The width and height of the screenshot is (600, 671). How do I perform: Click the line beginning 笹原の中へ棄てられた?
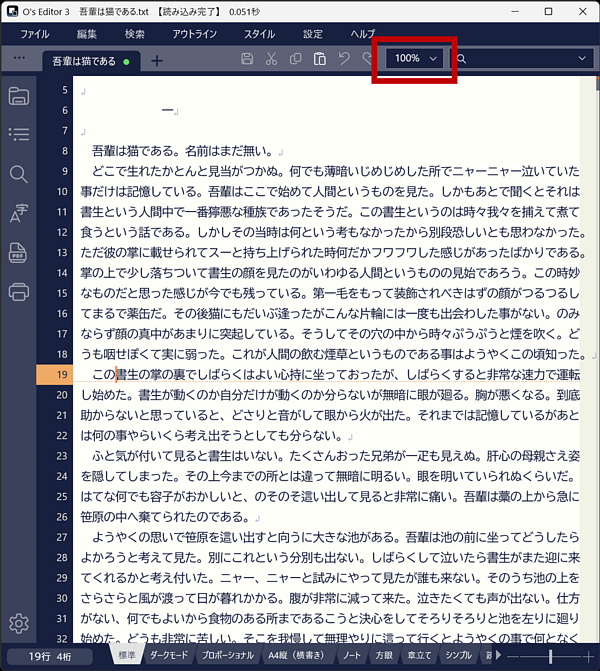[x=166, y=517]
